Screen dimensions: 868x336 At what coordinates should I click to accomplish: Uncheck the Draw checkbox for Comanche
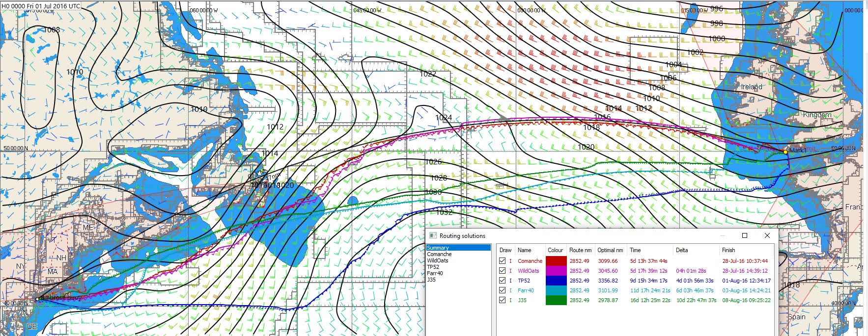tap(502, 261)
